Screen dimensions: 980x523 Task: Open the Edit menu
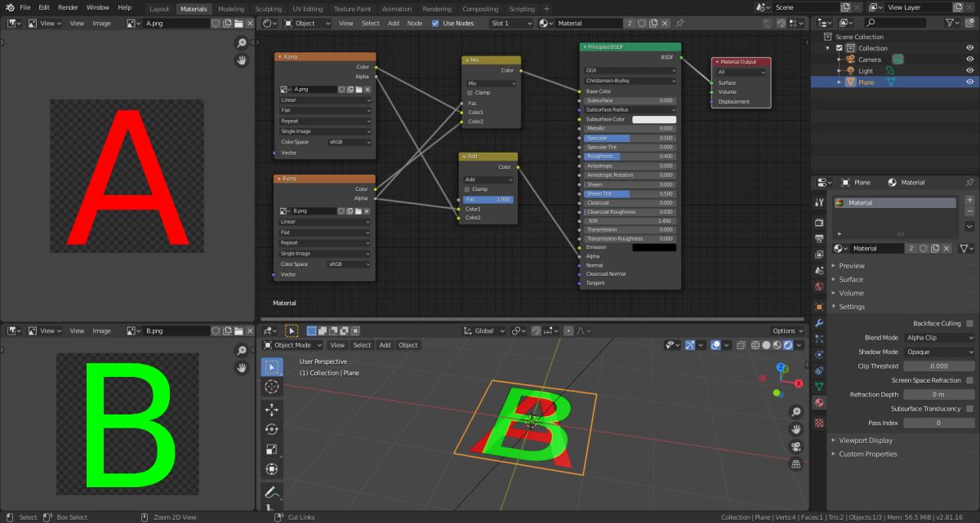44,7
